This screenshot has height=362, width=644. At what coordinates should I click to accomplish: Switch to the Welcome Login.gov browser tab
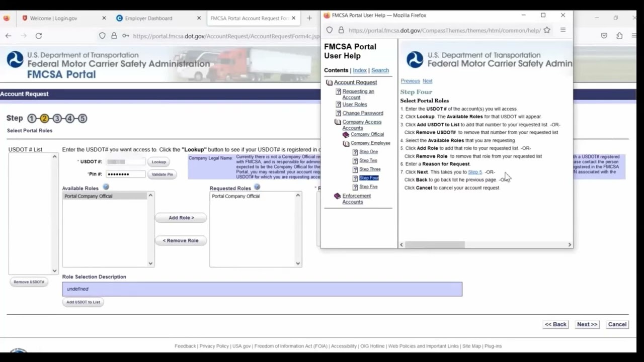point(53,18)
